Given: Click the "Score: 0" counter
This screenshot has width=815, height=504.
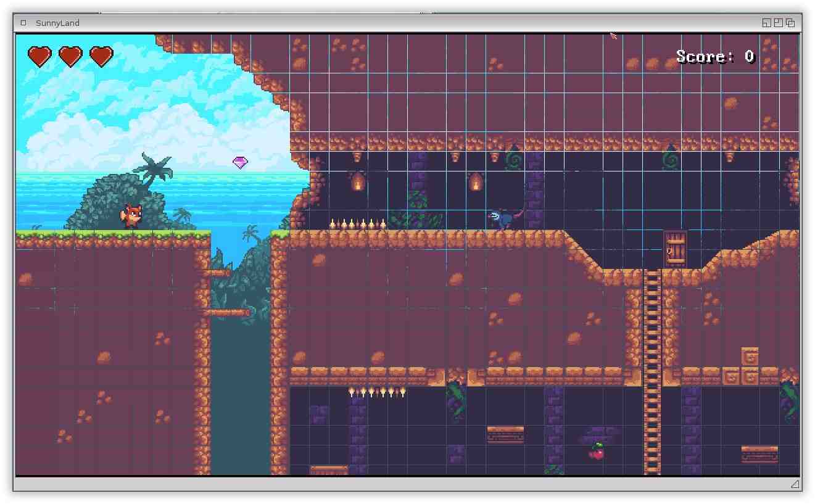Looking at the screenshot, I should 716,57.
